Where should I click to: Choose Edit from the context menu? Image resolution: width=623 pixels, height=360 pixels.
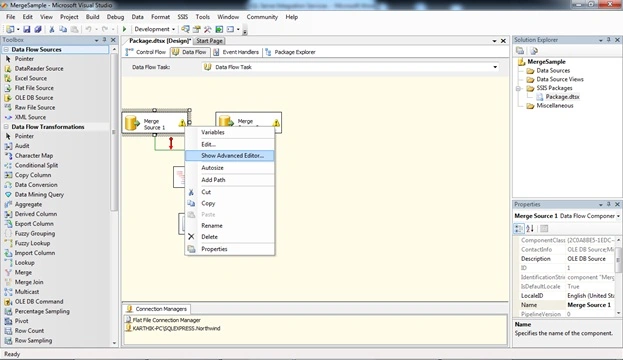[x=230, y=144]
